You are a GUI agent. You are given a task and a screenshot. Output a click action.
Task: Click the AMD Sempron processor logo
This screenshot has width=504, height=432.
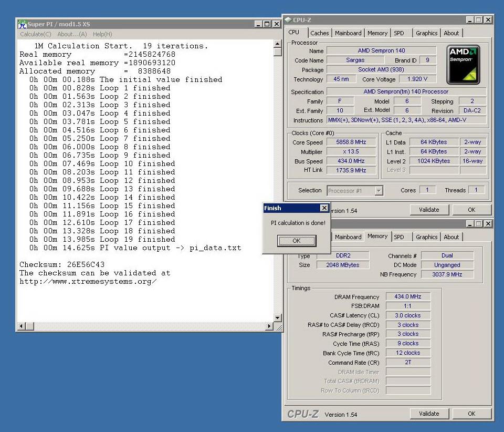(463, 64)
